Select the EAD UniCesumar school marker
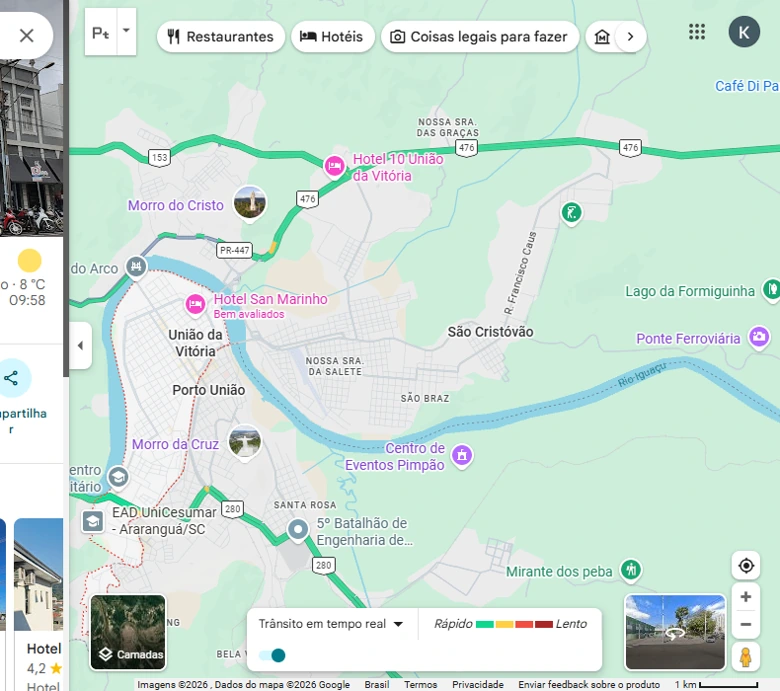780x691 pixels. 93,521
